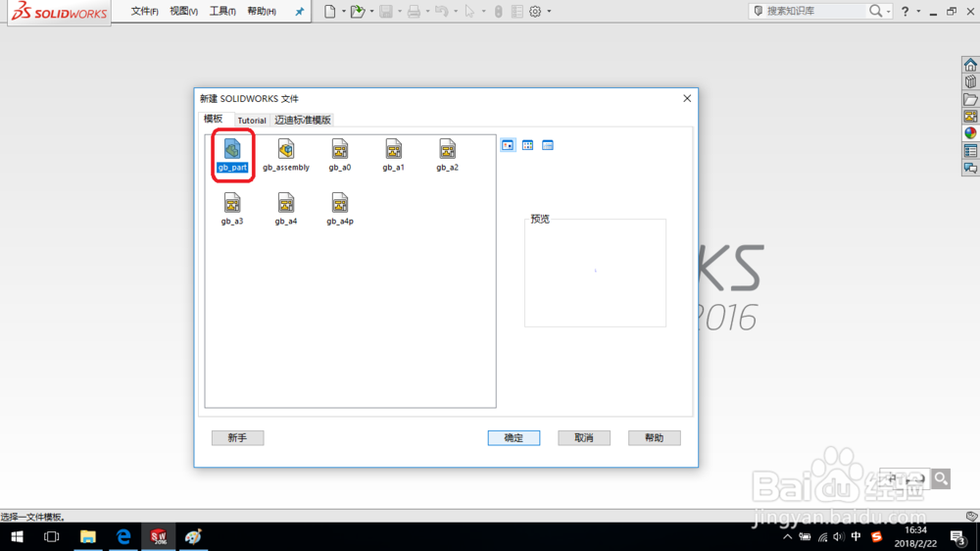Image resolution: width=980 pixels, height=551 pixels.
Task: Click the Help question mark icon
Action: 905,11
